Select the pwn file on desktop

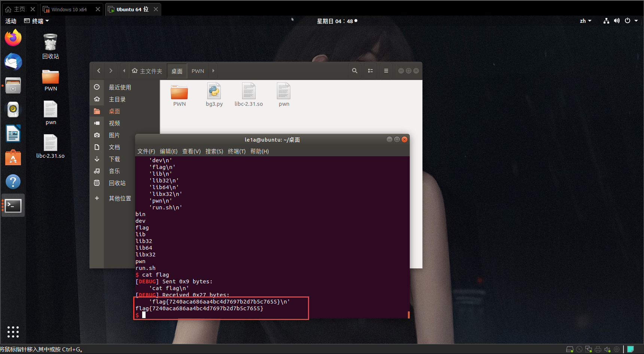coord(51,113)
